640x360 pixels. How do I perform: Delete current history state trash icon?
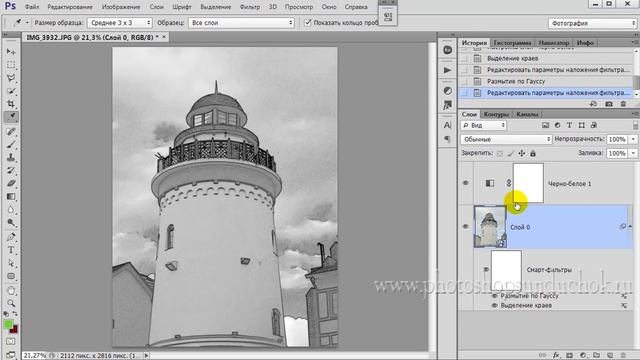tap(623, 104)
